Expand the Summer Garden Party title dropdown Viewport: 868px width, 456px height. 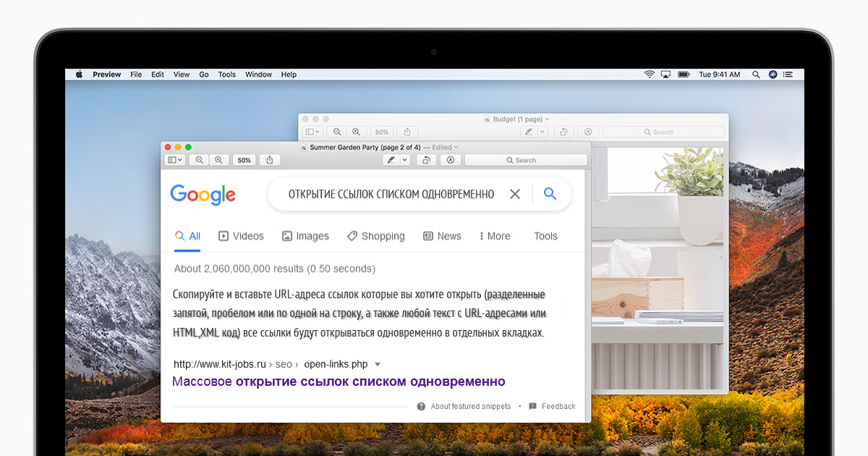(456, 148)
